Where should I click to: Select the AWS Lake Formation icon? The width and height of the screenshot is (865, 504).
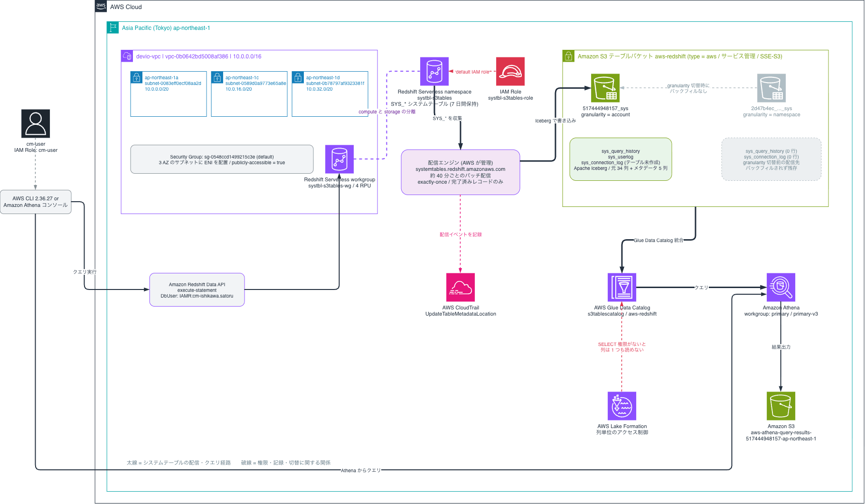tap(622, 406)
